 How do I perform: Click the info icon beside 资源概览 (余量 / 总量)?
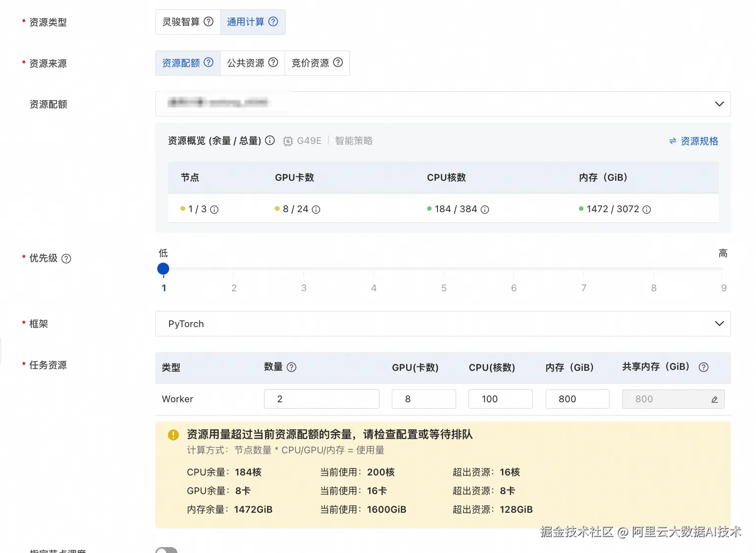click(x=269, y=140)
